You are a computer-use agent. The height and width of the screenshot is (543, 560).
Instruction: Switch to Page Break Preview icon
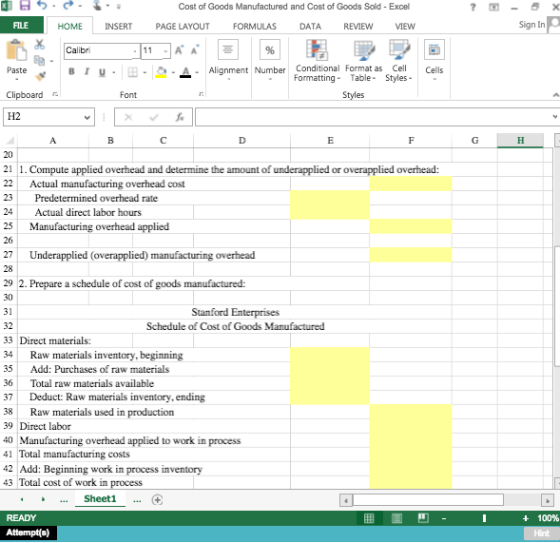point(423,518)
